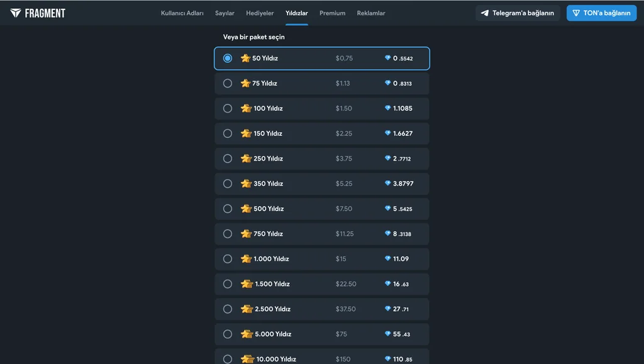Choose the 150 Yıldız radio option
The width and height of the screenshot is (644, 364).
228,134
